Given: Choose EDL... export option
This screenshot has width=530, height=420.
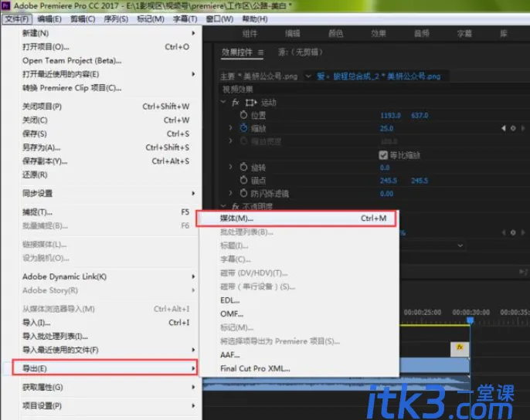Looking at the screenshot, I should click(299, 300).
